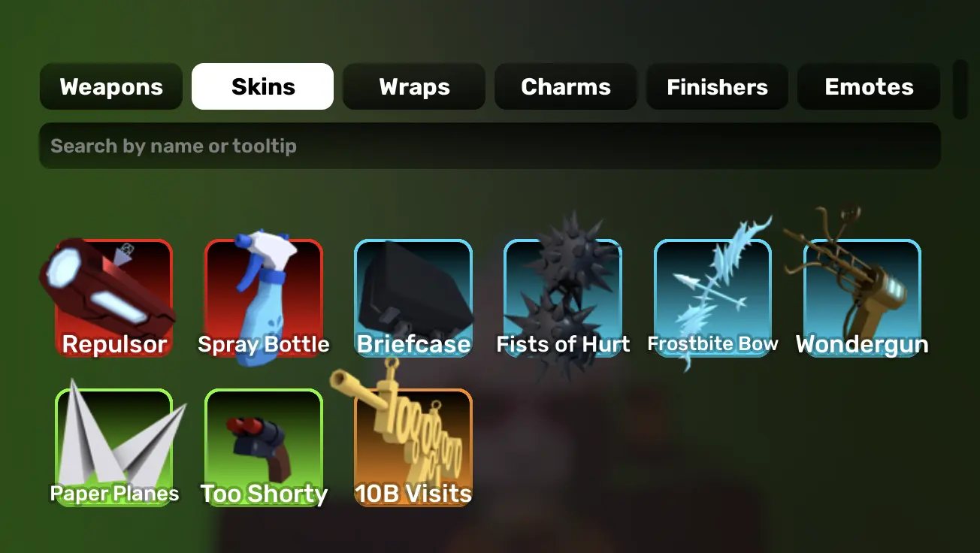Select the Fists of Hurt skin
The height and width of the screenshot is (553, 980).
[x=563, y=298]
